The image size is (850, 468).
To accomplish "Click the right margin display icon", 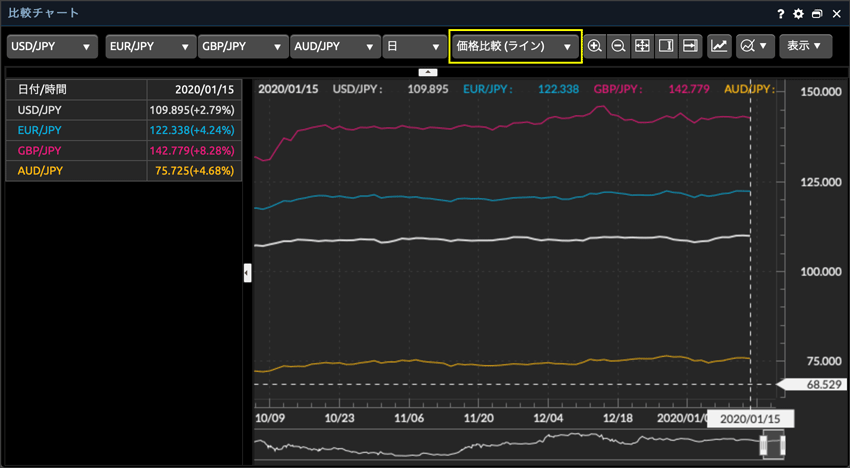I will click(x=666, y=46).
